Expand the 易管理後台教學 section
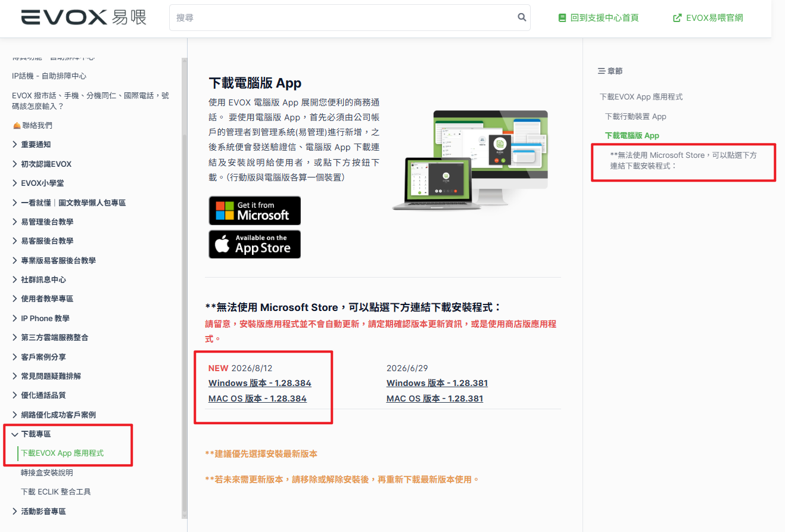Screen dimensions: 785x532 click(43, 222)
